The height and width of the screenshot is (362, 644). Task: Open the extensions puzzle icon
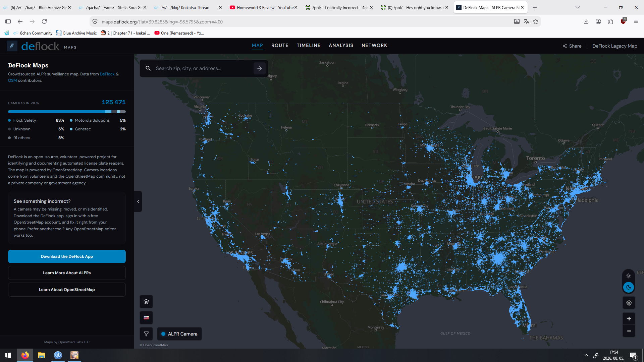(610, 21)
